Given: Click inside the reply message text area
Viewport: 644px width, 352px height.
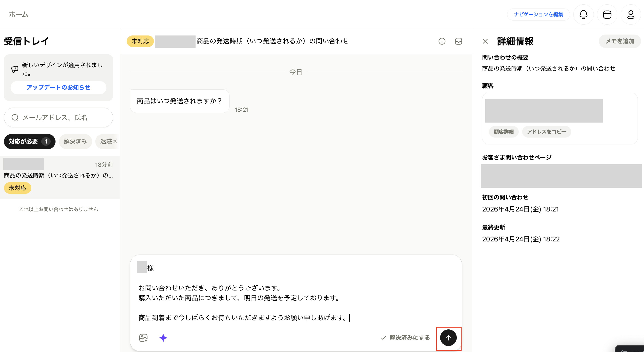Looking at the screenshot, I should click(296, 293).
